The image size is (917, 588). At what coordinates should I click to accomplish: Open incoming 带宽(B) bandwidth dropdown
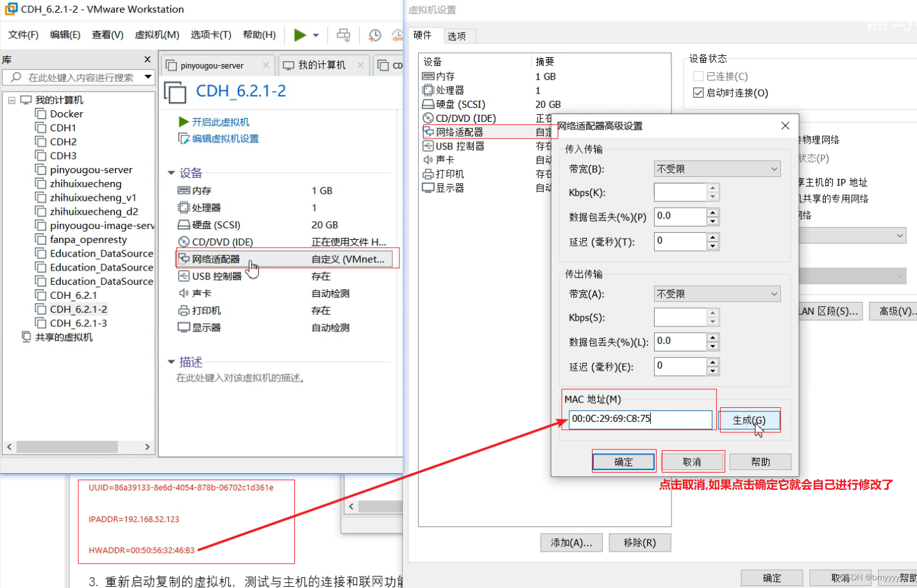tap(717, 169)
